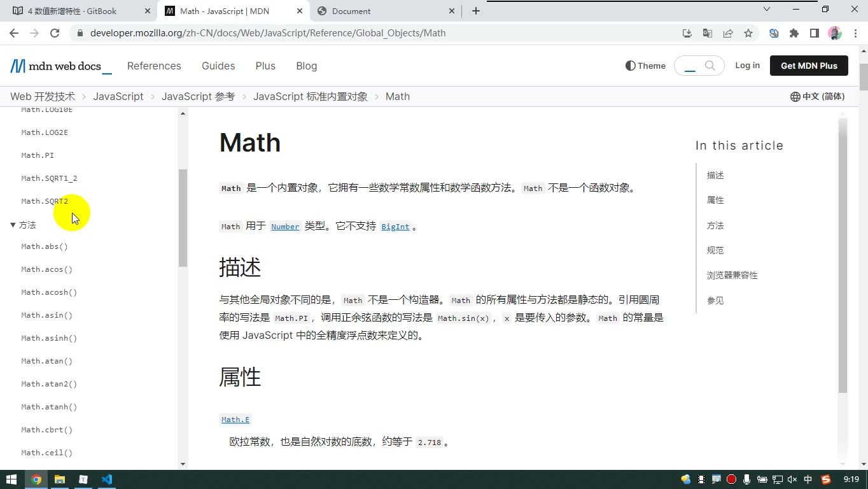Image resolution: width=868 pixels, height=489 pixels.
Task: Click the sidebar scrollbar down arrow
Action: tap(183, 464)
